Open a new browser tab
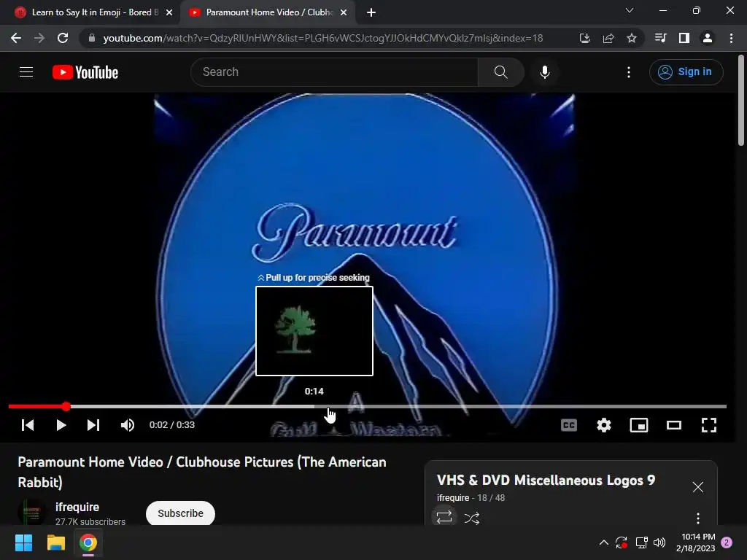This screenshot has height=560, width=747. tap(371, 12)
